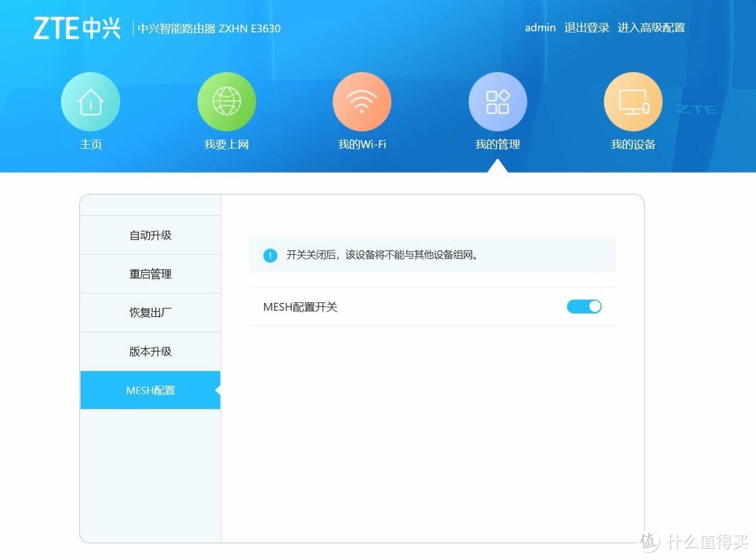Open the 我的设备 devices icon
Viewport: 756px width, 560px height.
[x=633, y=100]
